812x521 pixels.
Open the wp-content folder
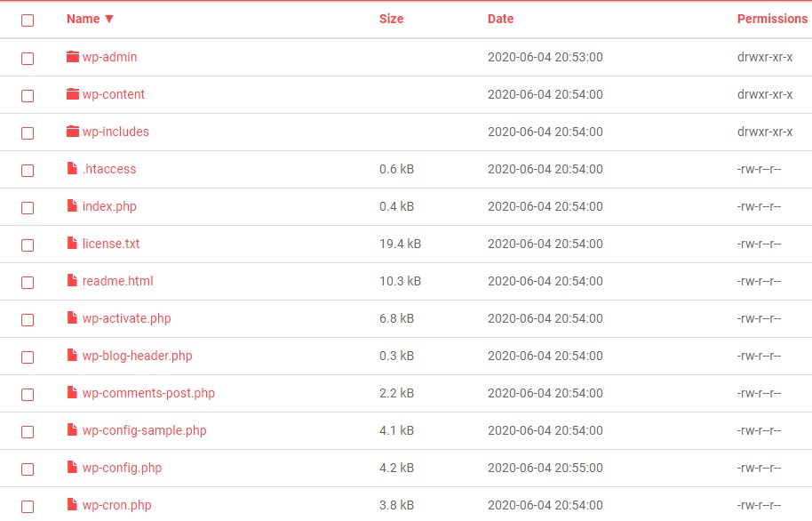pos(114,94)
